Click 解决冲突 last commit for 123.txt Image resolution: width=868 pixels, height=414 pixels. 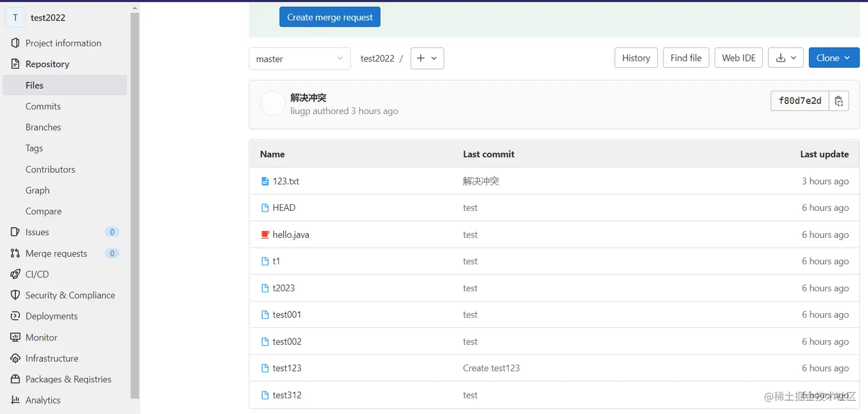pos(481,181)
